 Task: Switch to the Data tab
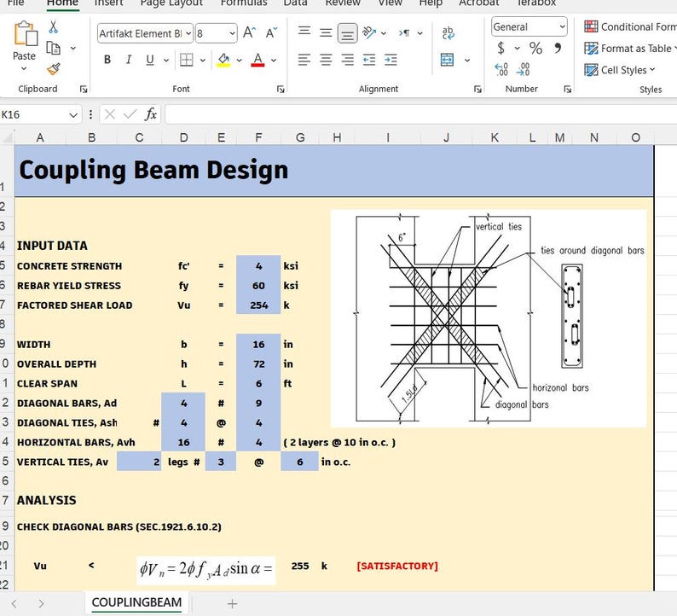point(295,3)
